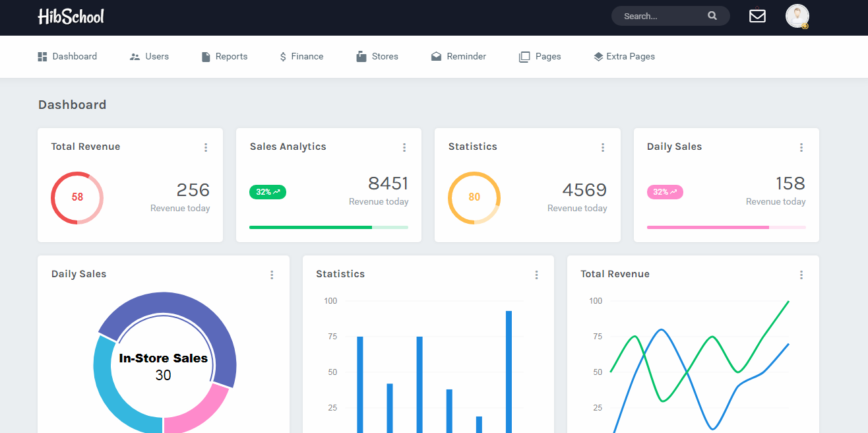Click the search magnifier icon
868x433 pixels.
tap(712, 15)
